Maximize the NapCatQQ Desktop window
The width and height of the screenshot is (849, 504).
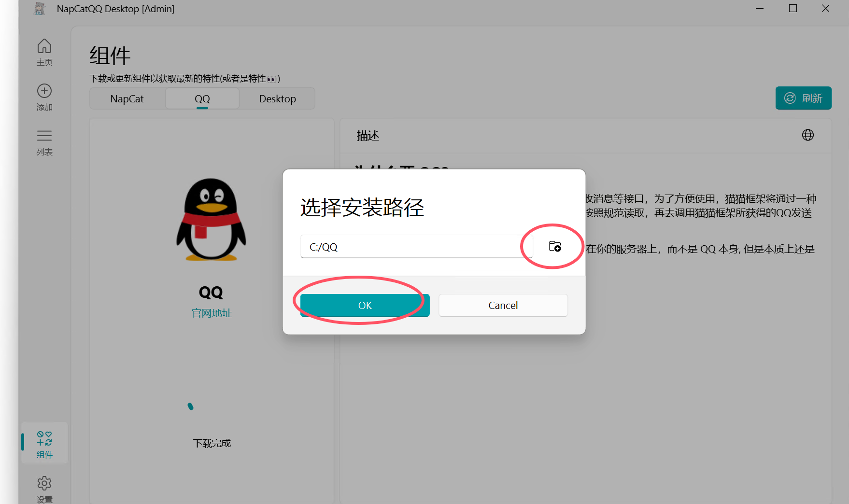(792, 9)
